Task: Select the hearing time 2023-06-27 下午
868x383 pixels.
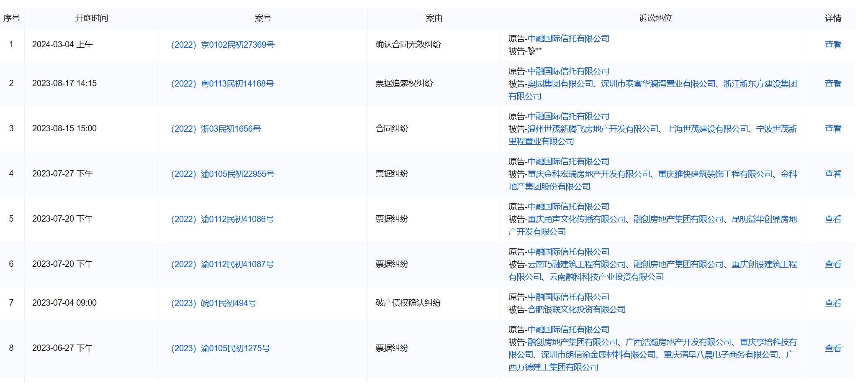Action: (x=62, y=348)
